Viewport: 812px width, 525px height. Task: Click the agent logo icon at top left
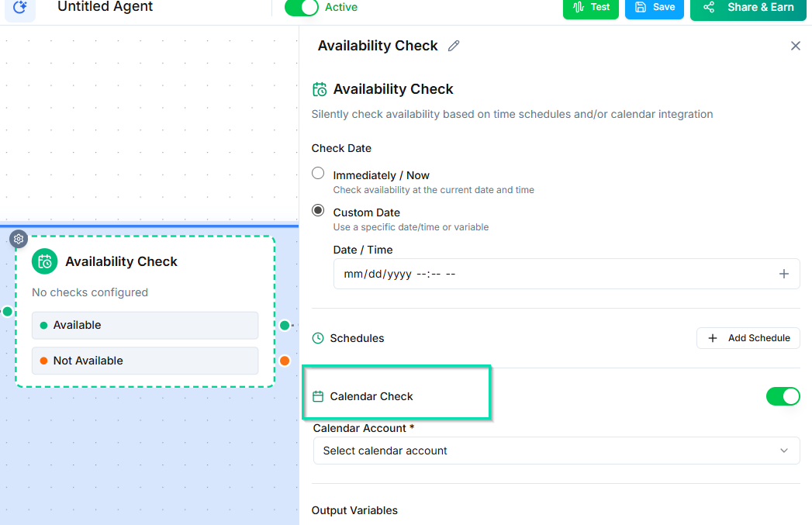point(20,7)
